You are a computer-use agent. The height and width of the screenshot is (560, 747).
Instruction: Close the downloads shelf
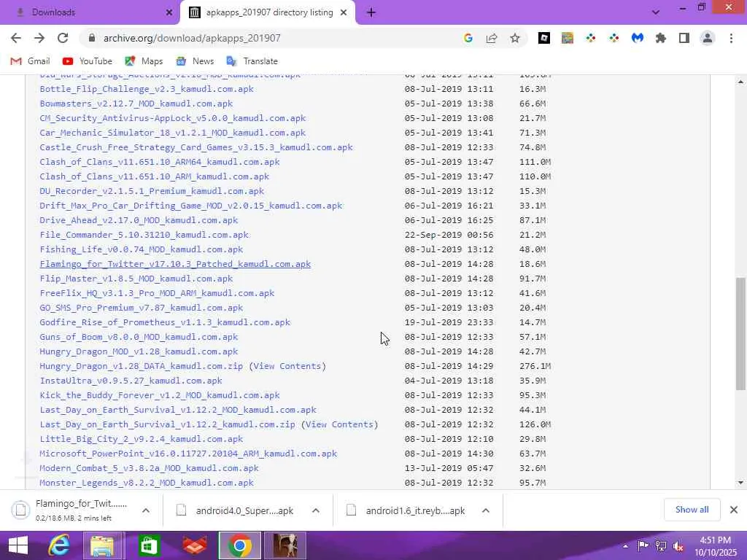coord(734,510)
